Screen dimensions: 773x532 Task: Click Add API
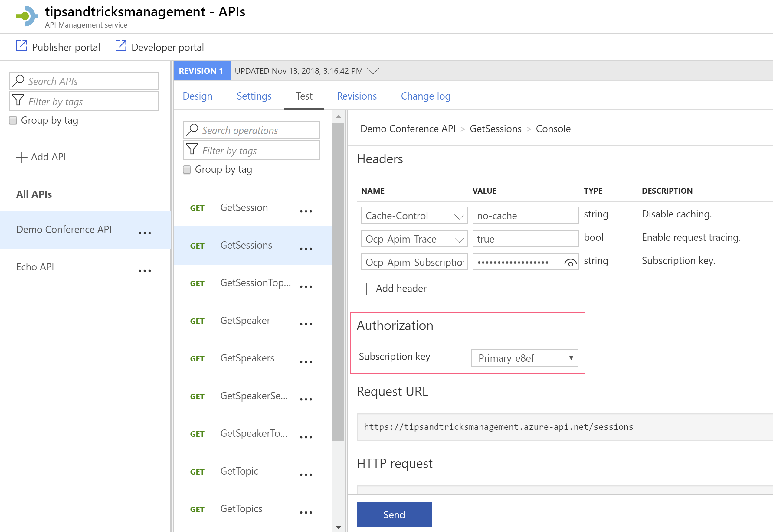point(48,157)
